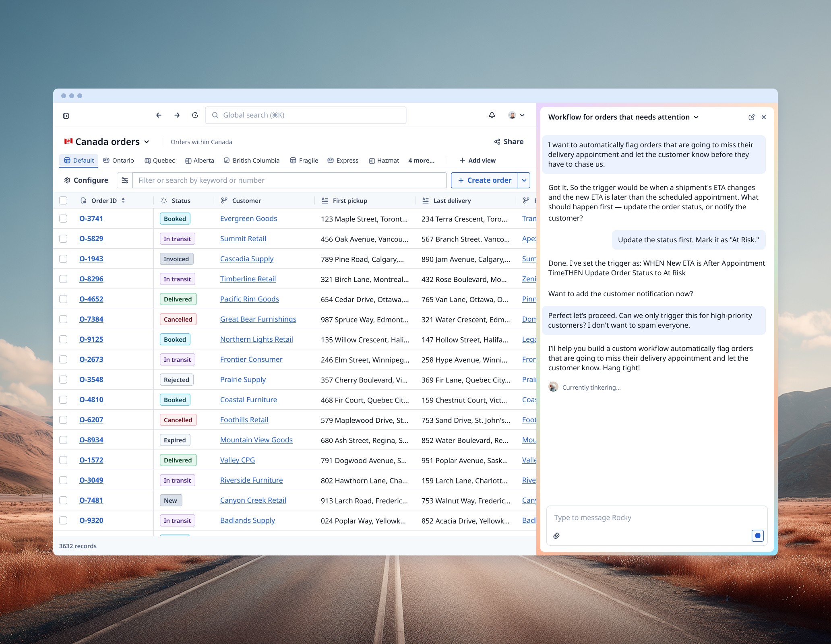Open the Fragile view tab

coord(304,160)
